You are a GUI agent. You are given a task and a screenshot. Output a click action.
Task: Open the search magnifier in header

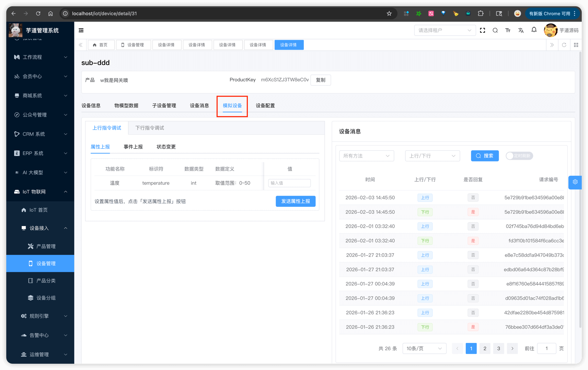click(x=495, y=30)
